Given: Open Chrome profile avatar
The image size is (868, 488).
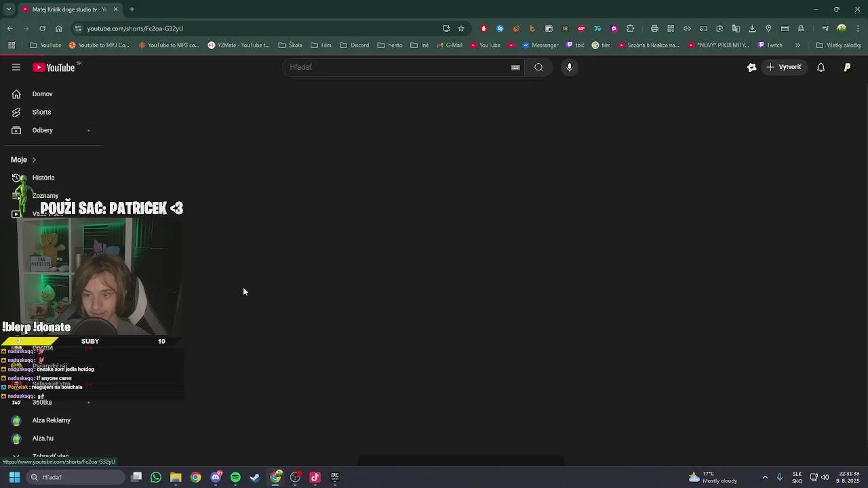Looking at the screenshot, I should 842,28.
